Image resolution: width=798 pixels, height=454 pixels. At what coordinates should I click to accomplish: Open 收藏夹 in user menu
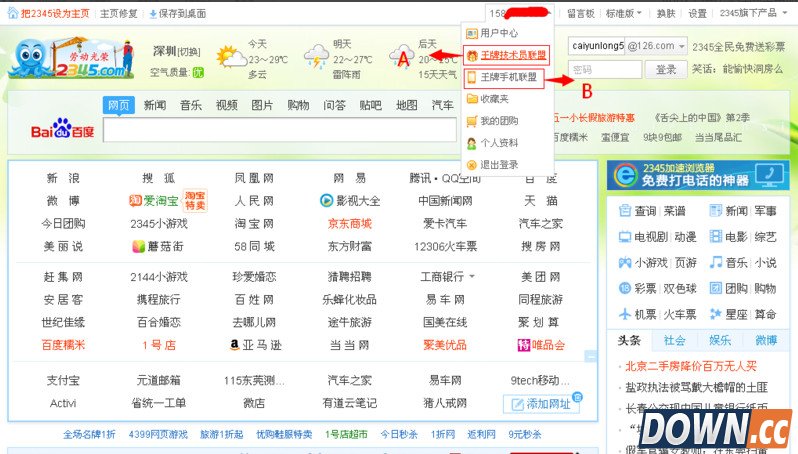click(488, 99)
